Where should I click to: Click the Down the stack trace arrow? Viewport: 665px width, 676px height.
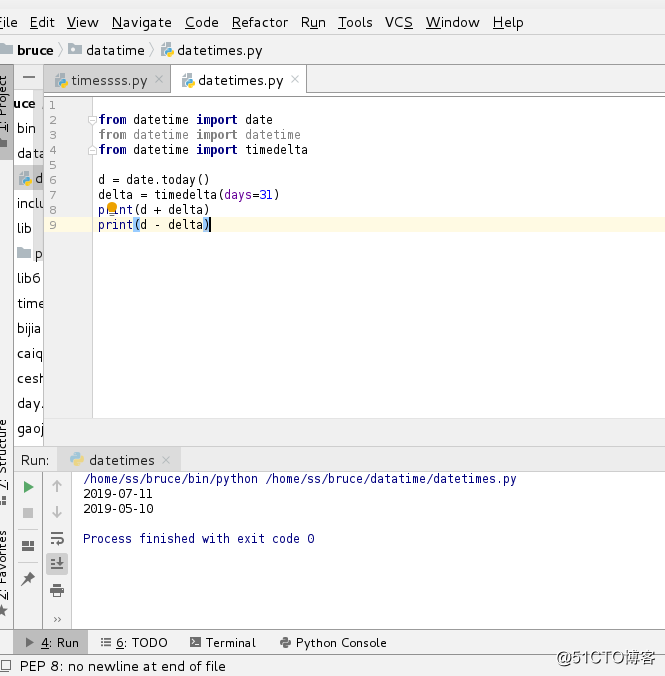(57, 512)
